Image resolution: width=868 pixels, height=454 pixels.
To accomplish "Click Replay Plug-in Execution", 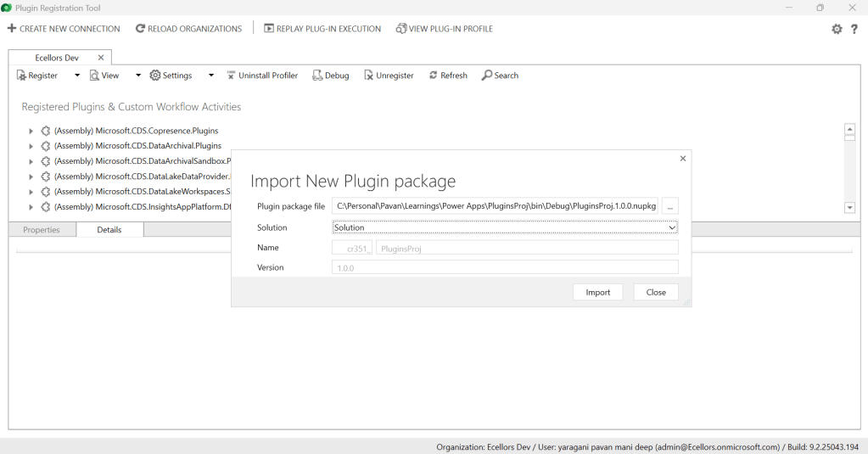I will (322, 29).
